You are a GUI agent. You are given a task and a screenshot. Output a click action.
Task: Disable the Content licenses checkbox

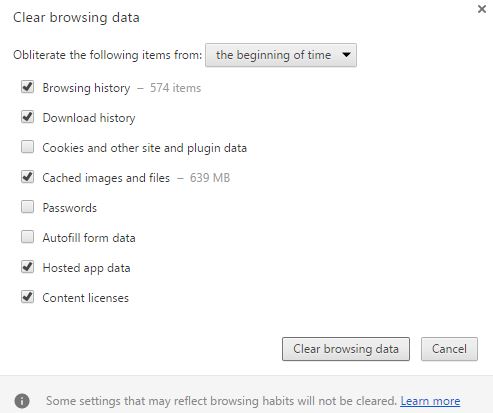pyautogui.click(x=27, y=297)
